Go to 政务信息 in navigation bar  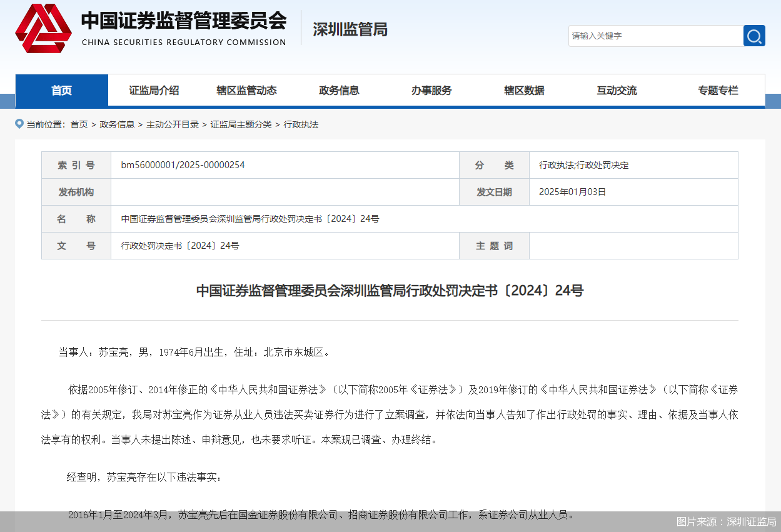[x=339, y=91]
